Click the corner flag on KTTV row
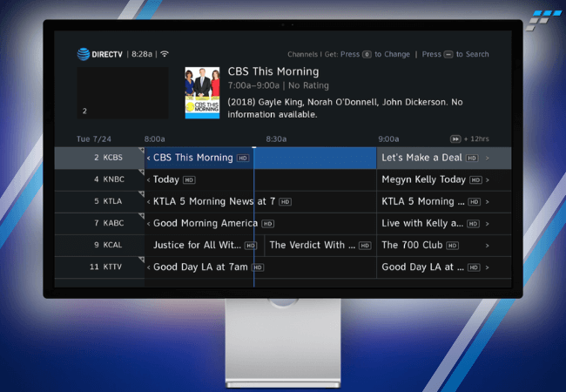The width and height of the screenshot is (566, 392). coord(141,260)
